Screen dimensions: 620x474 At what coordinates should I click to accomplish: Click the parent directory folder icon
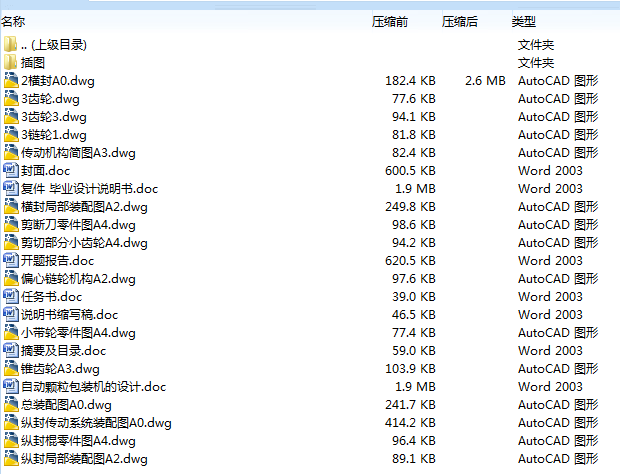click(11, 44)
